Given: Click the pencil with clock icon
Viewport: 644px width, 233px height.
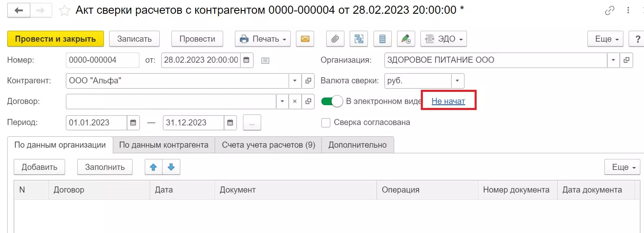Looking at the screenshot, I should (x=406, y=39).
